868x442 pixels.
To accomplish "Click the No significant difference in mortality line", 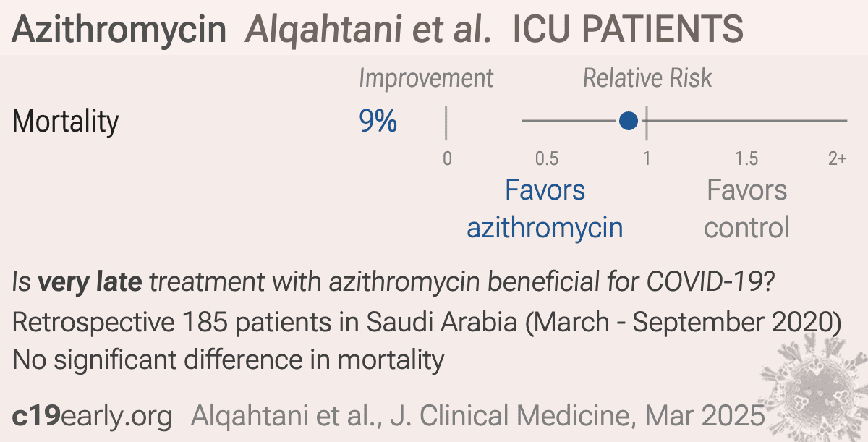I will tap(228, 359).
